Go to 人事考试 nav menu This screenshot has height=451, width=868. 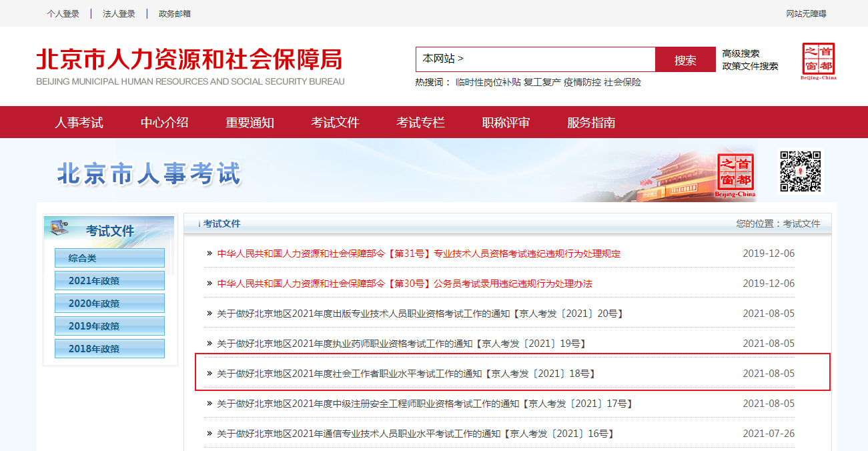pyautogui.click(x=79, y=123)
